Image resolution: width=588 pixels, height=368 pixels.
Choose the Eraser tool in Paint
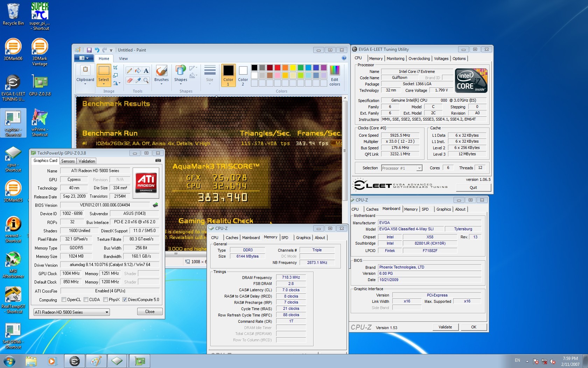[129, 81]
